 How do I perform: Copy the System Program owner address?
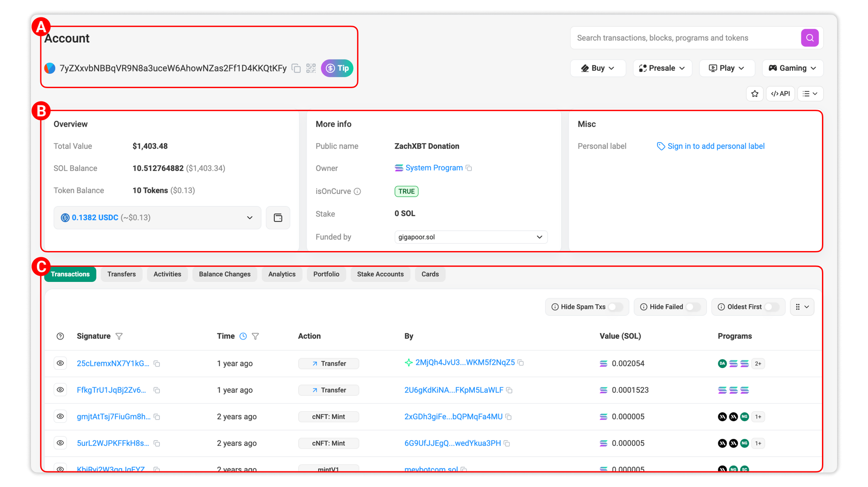469,168
